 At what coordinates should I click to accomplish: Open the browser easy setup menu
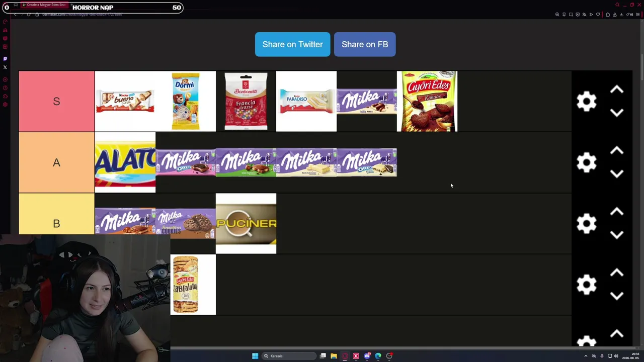click(x=638, y=15)
